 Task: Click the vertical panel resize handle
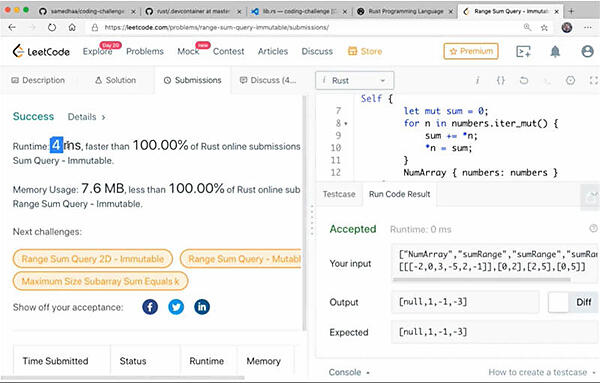point(311,220)
